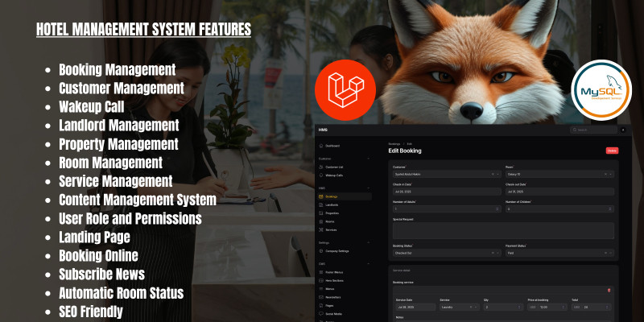
Task: Click the Landlords sidebar icon
Action: (x=320, y=204)
